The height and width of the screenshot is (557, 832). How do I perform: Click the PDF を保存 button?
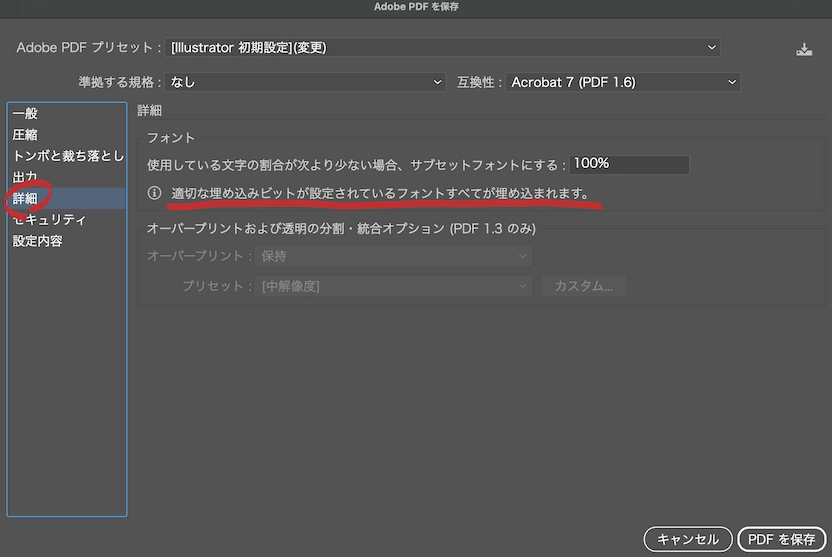click(x=782, y=539)
